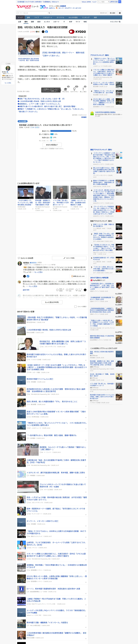Tick the コメント非表示 checkbox

click(75, 307)
